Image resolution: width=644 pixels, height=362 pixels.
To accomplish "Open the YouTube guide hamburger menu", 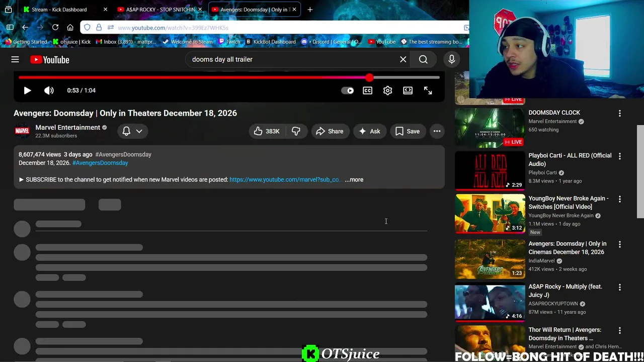I will point(15,59).
